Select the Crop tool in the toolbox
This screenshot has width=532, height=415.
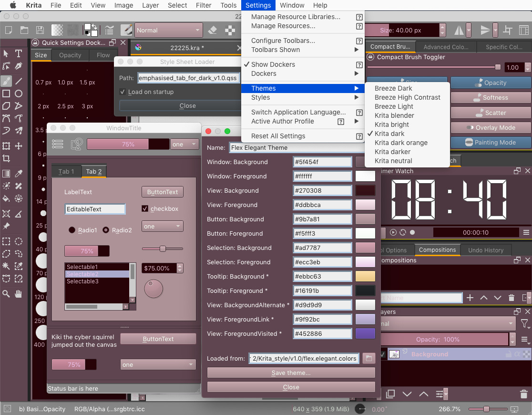point(6,158)
